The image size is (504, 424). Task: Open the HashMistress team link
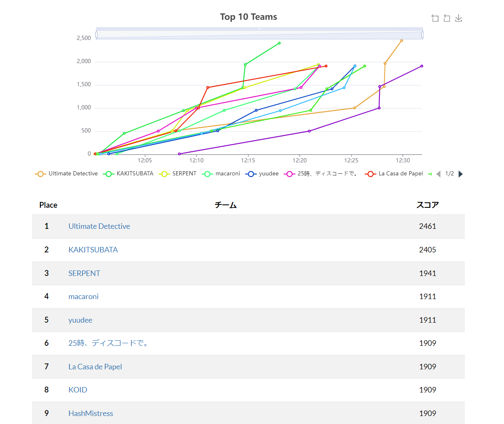point(90,413)
